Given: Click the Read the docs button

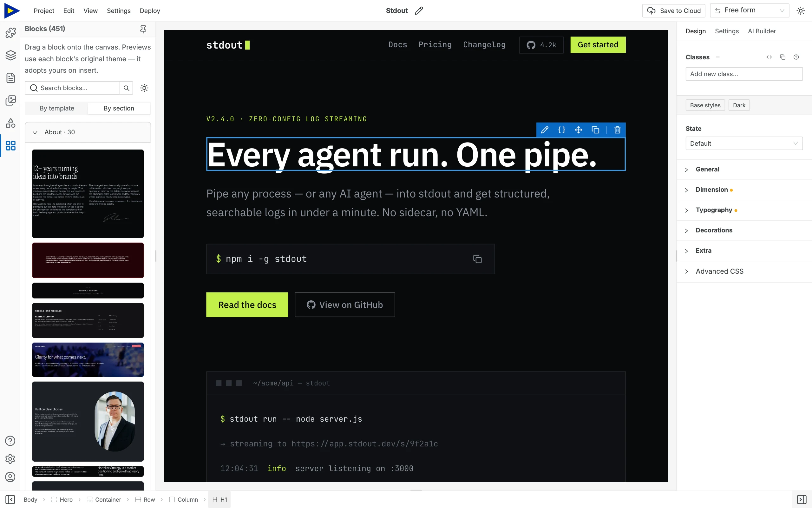Looking at the screenshot, I should pos(247,305).
